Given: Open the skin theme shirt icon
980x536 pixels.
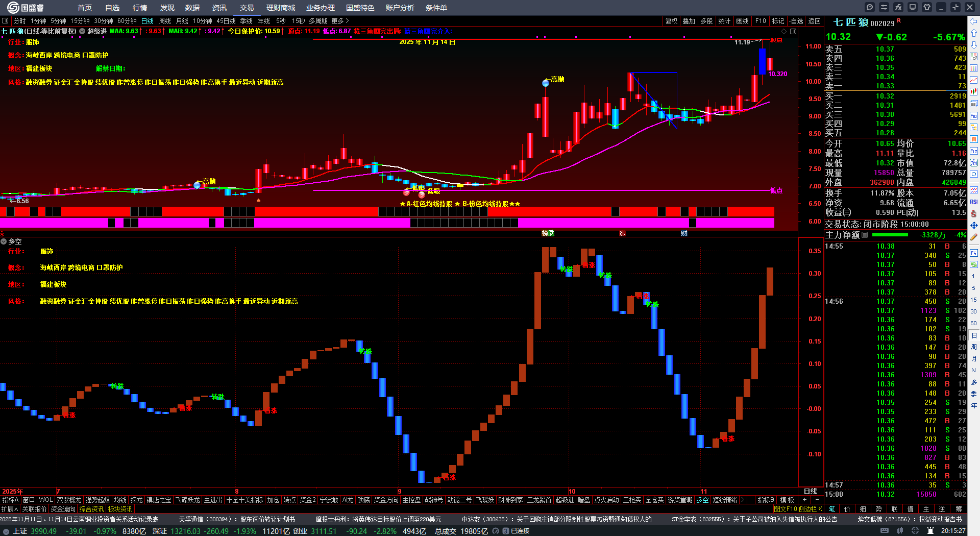Looking at the screenshot, I should coord(927,7).
